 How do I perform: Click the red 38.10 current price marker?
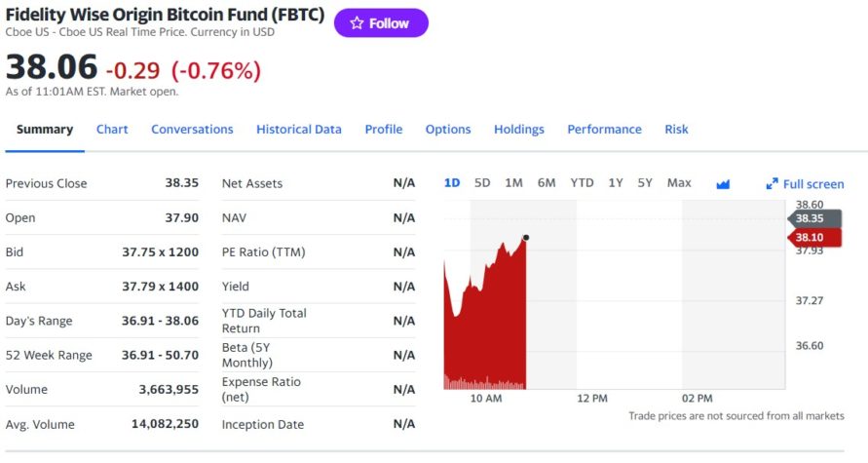814,238
